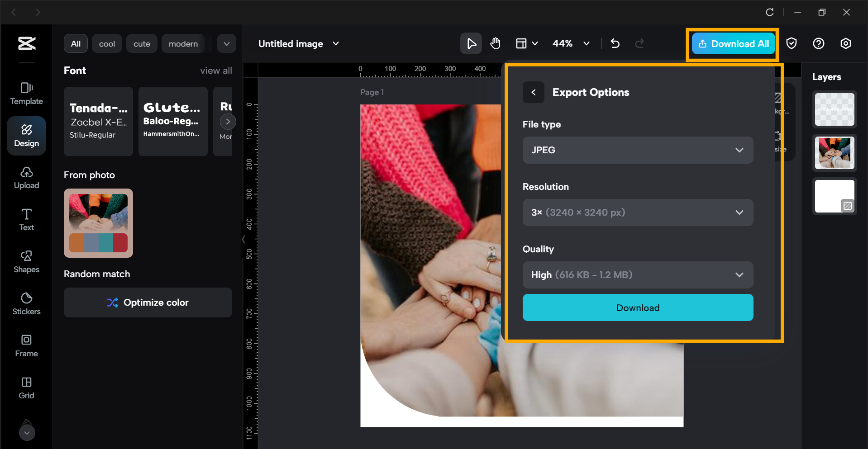Open the Frame panel
This screenshot has height=449, width=868.
point(27,346)
